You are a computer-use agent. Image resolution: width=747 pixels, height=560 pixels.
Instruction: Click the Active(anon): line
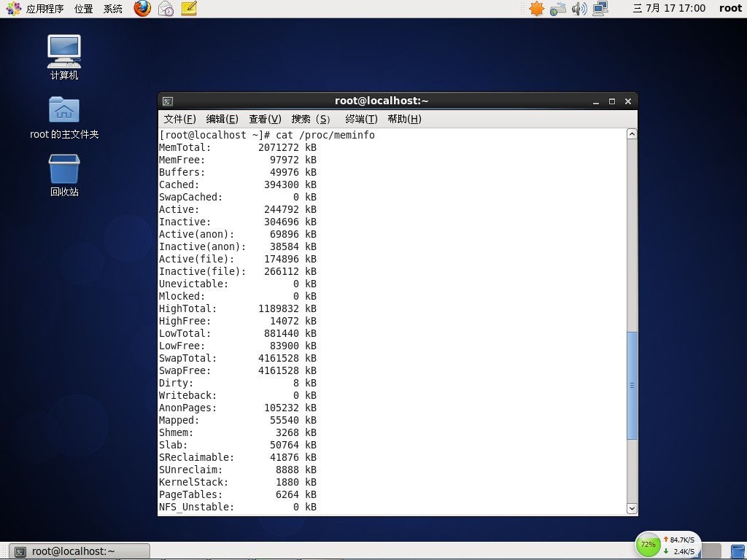point(238,234)
